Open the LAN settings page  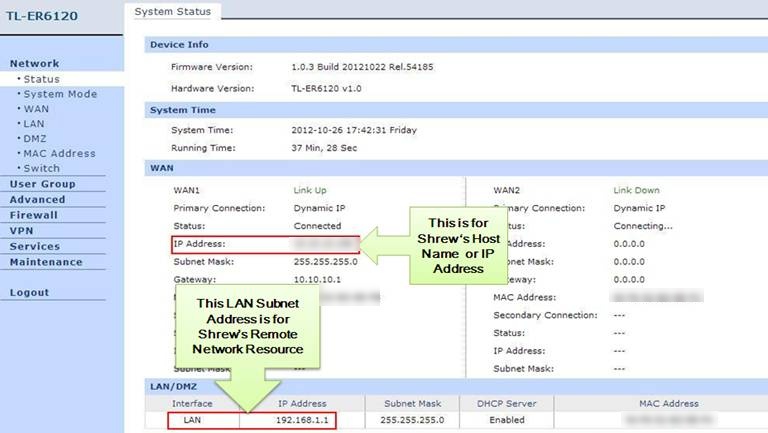click(34, 124)
